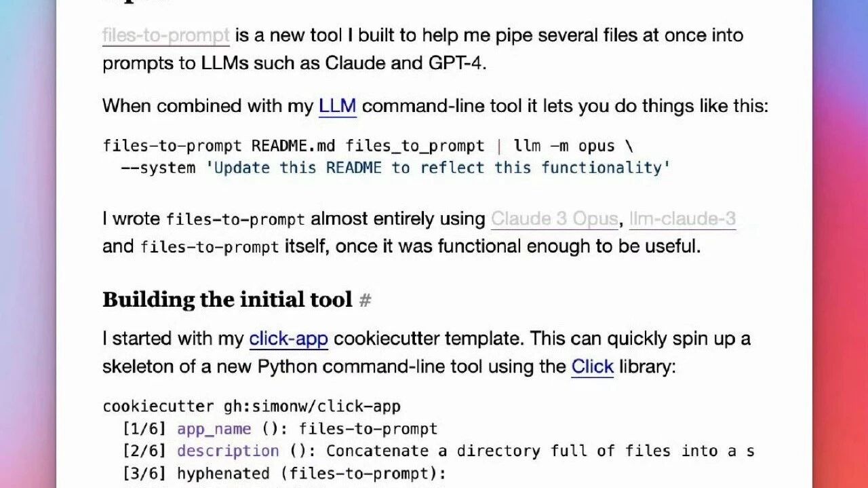The image size is (868, 488).
Task: Click the word opus in the llm command
Action: coord(596,146)
